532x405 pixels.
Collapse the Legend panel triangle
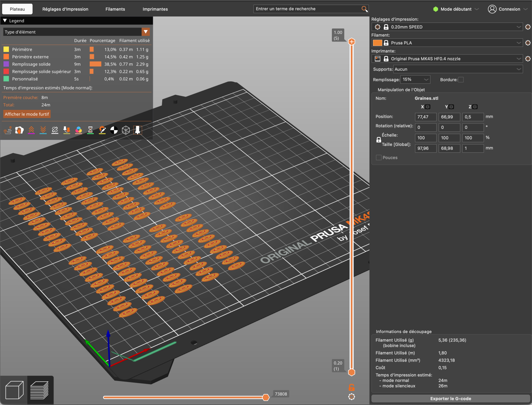pos(5,21)
